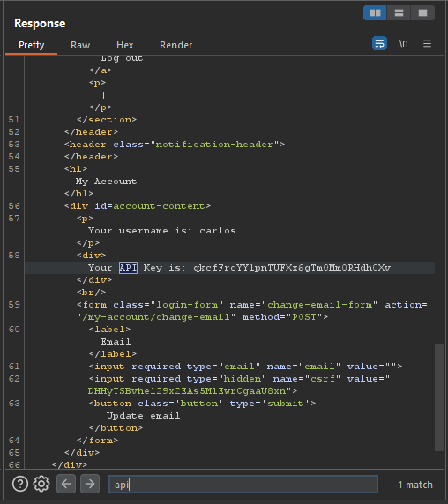Switch to the Hex tab
The height and width of the screenshot is (504, 448).
(x=124, y=45)
